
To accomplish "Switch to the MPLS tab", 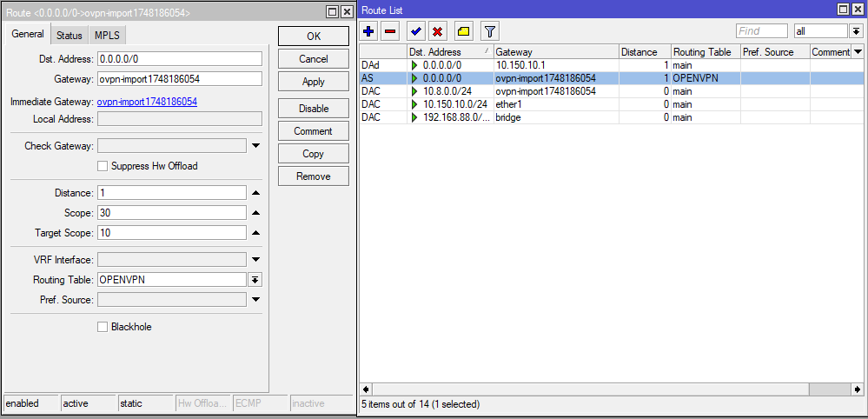I will coord(108,36).
